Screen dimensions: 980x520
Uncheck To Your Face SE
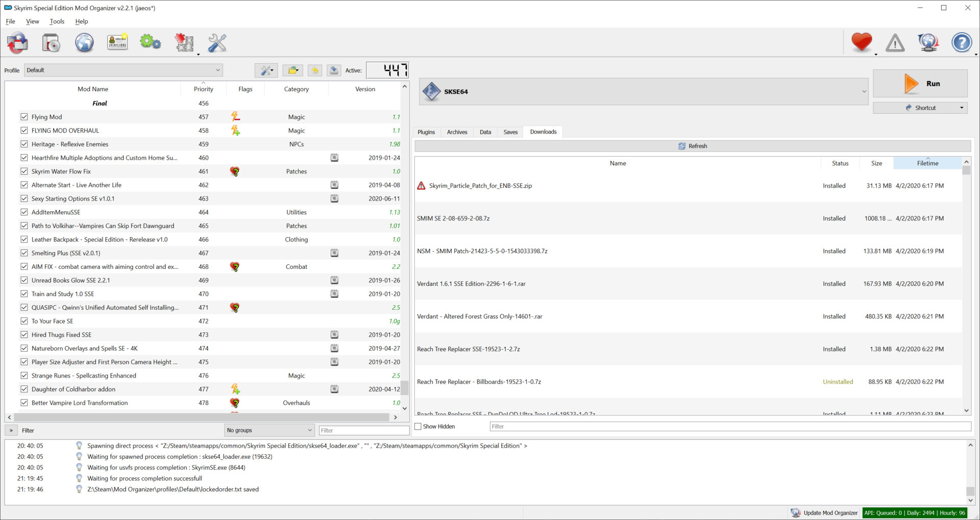(x=24, y=321)
